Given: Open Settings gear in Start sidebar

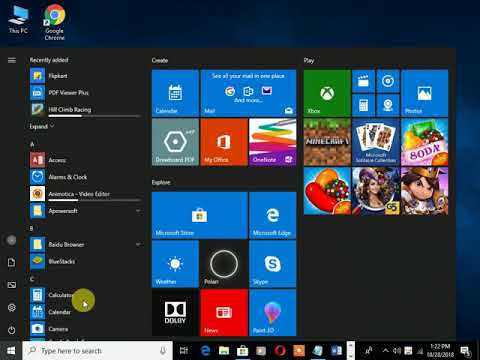Looking at the screenshot, I should click(x=12, y=307).
